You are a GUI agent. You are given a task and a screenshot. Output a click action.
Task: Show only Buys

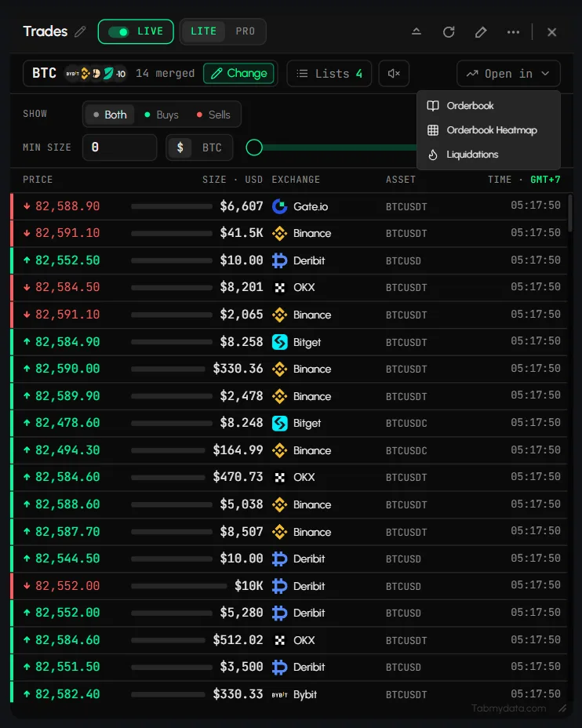162,115
